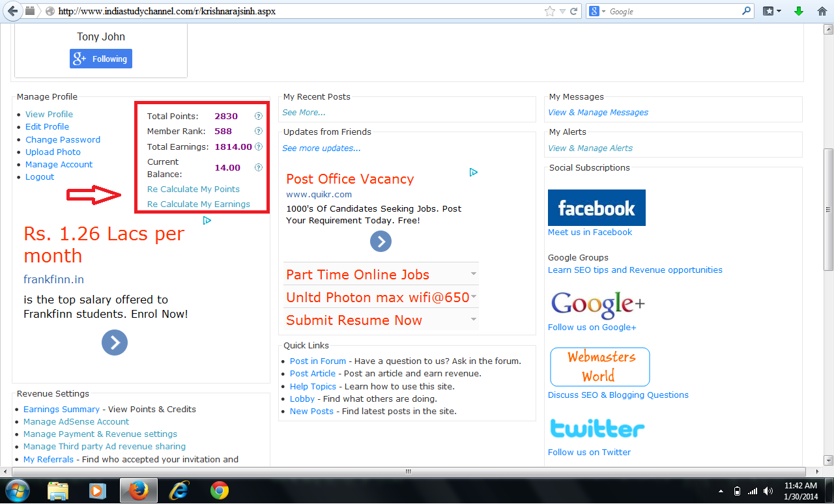Open Change Password link
This screenshot has width=834, height=504.
(x=63, y=139)
